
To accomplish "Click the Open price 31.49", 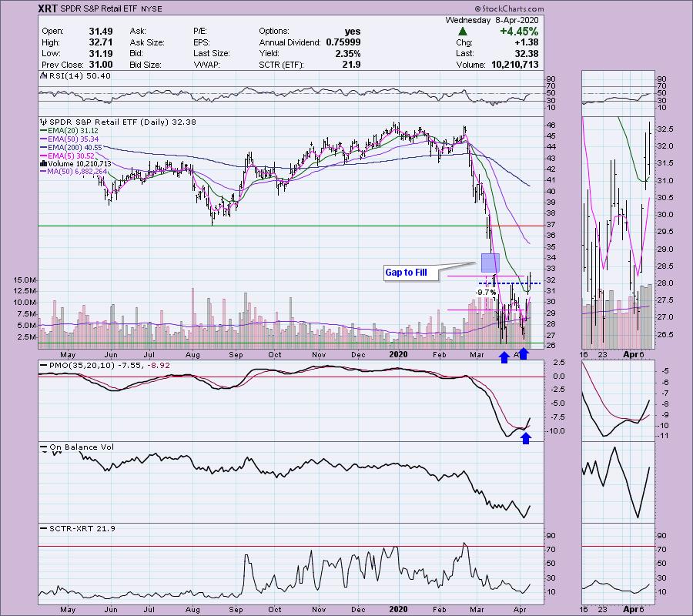I will [x=101, y=32].
